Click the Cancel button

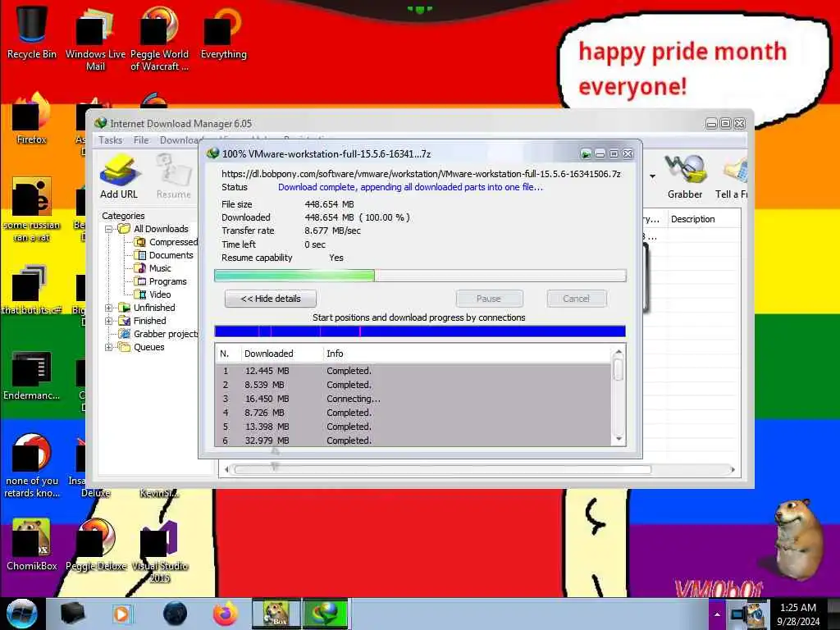(x=577, y=299)
